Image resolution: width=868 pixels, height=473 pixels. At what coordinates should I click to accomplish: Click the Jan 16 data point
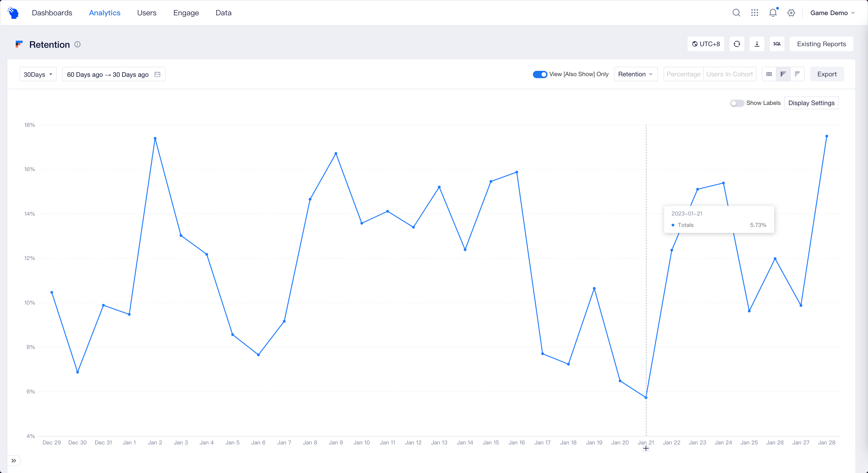516,172
